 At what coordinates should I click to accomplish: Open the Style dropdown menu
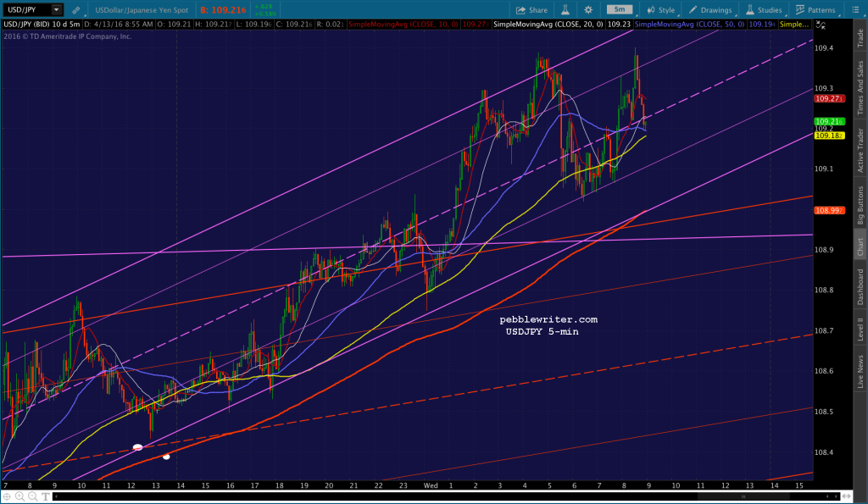point(661,10)
